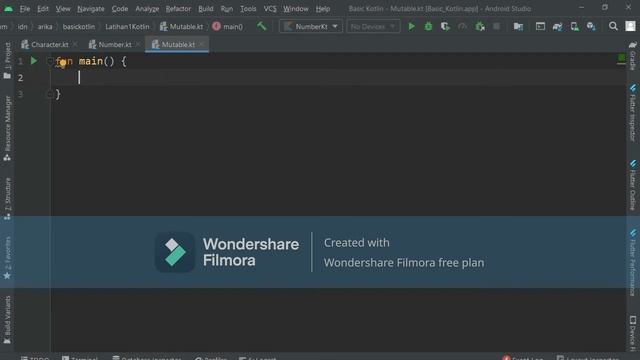Open the Tools menu
The image size is (640, 360).
[248, 9]
